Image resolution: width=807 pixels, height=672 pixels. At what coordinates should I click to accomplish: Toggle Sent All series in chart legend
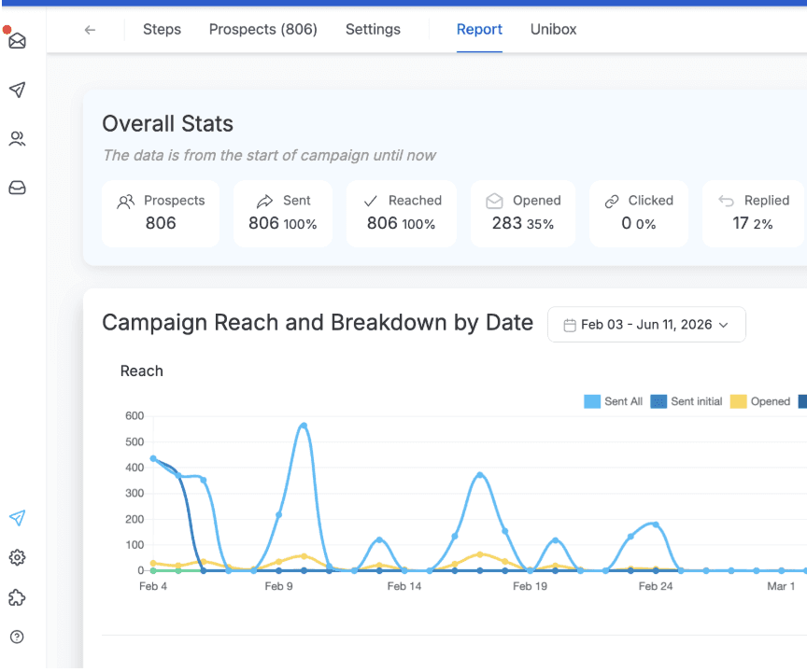tap(614, 401)
